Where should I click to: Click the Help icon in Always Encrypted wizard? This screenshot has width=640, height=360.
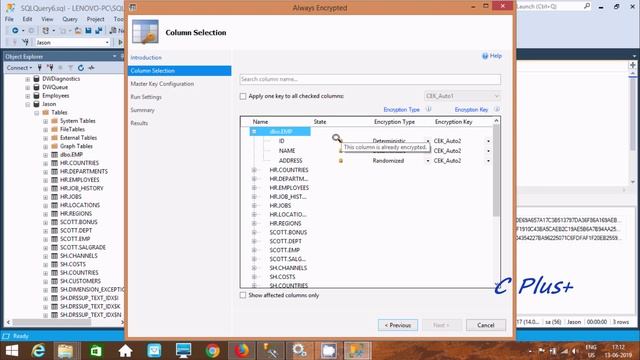(485, 56)
